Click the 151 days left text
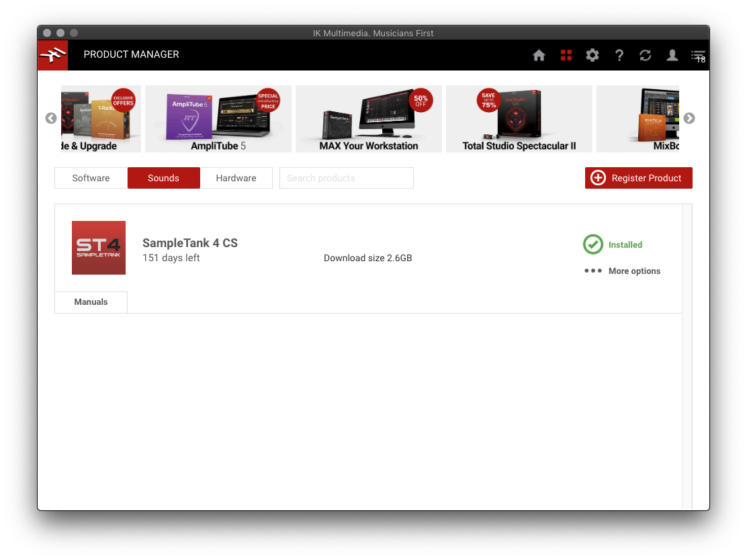747x560 pixels. 171,258
